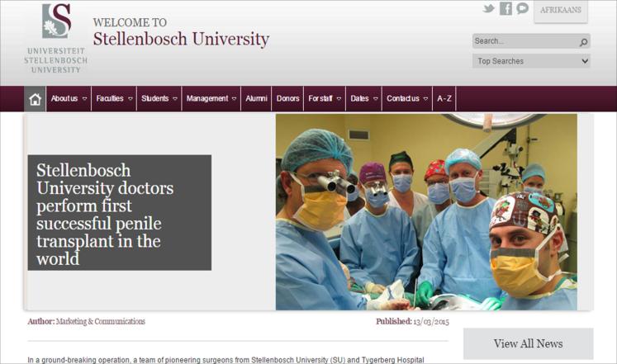Expand the Faculties menu arrow
Screen dimensions: 617x364
pyautogui.click(x=131, y=99)
